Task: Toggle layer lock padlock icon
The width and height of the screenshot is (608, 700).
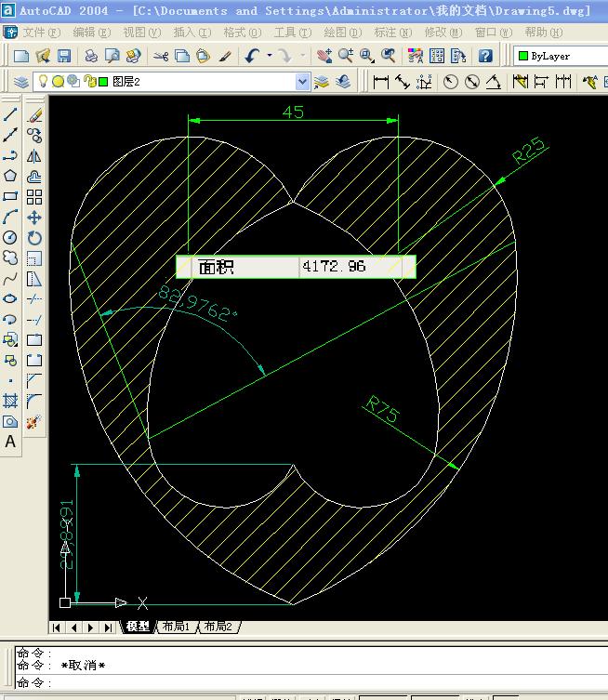Action: tap(90, 81)
